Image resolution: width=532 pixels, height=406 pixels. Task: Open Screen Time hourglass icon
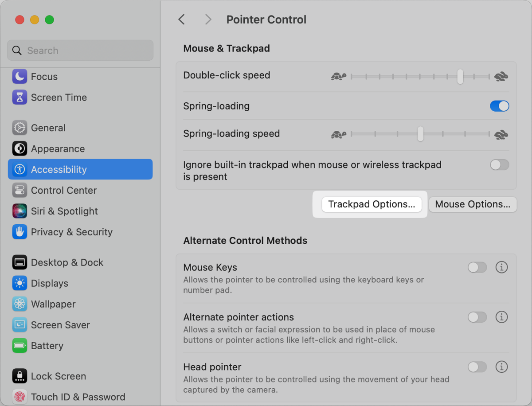click(x=20, y=98)
